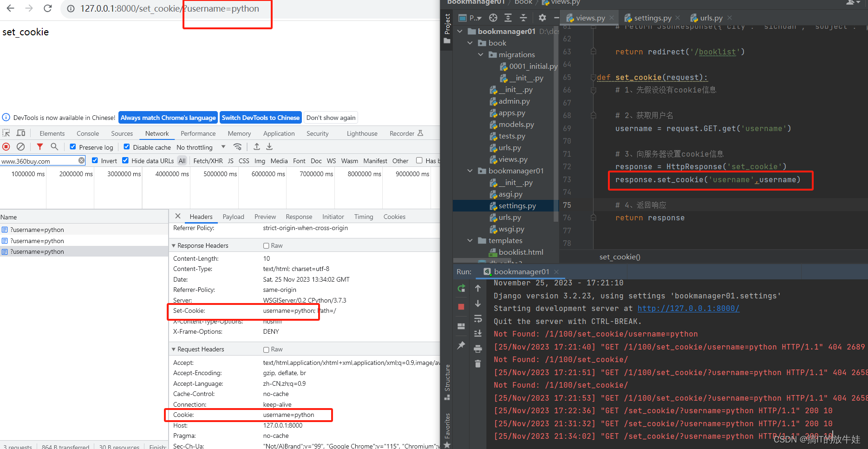Viewport: 868px width, 449px height.
Task: Select opened file with the locate target icon
Action: [493, 18]
